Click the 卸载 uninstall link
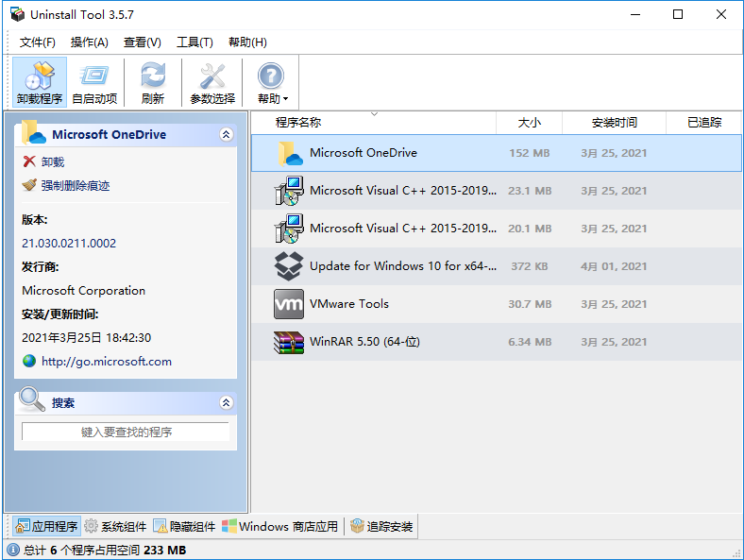744x560 pixels. click(53, 161)
